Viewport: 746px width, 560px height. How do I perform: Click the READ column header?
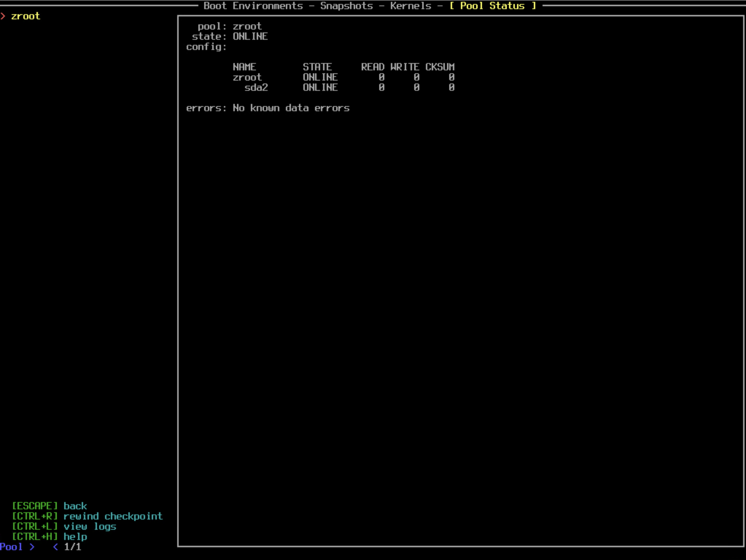(373, 67)
